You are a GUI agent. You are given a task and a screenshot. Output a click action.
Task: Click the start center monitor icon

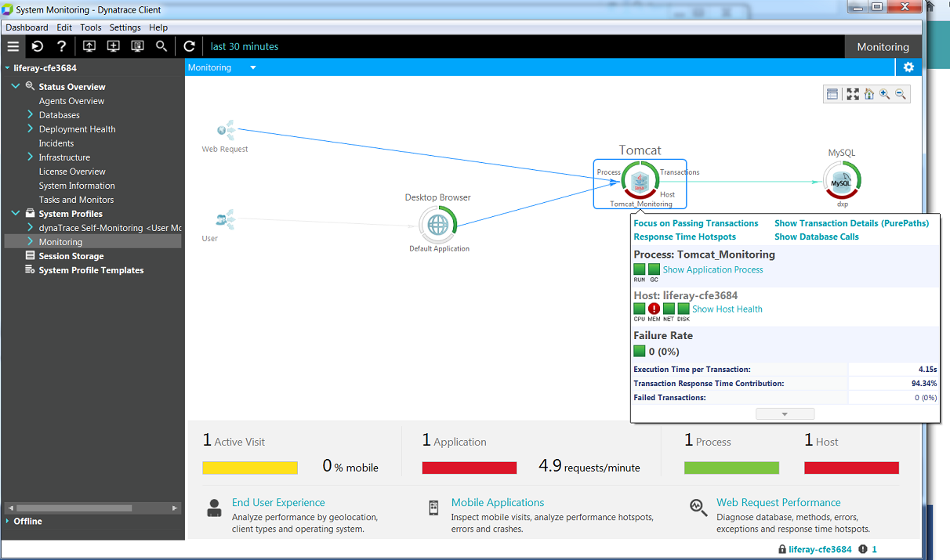point(137,46)
